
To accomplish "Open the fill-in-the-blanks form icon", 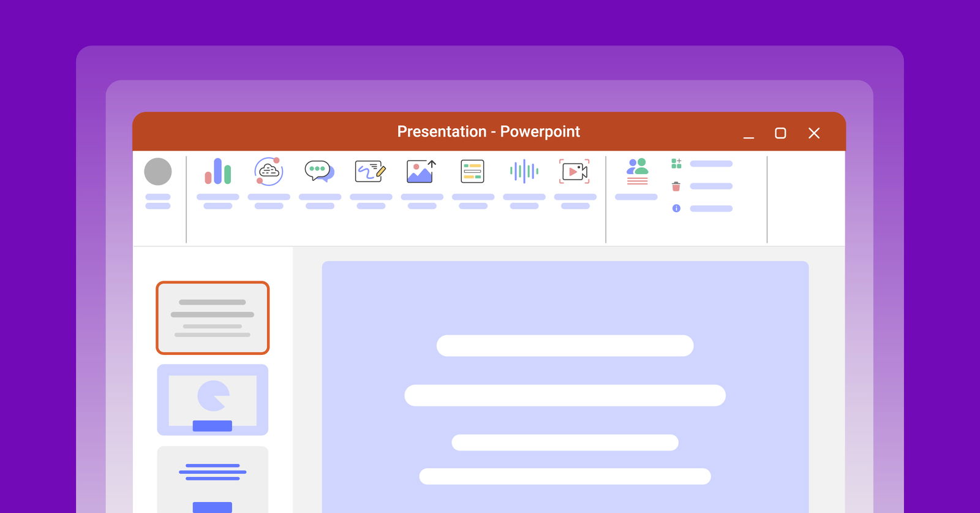I will [472, 172].
